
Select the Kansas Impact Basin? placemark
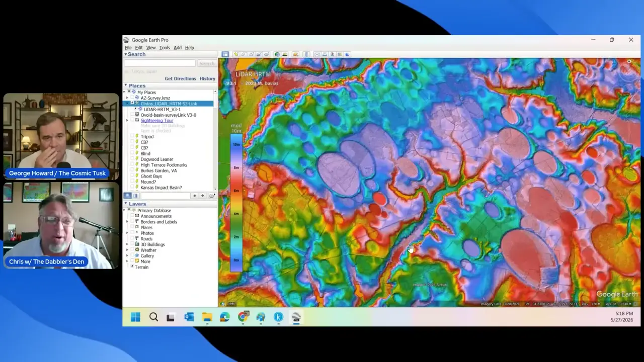coord(161,188)
